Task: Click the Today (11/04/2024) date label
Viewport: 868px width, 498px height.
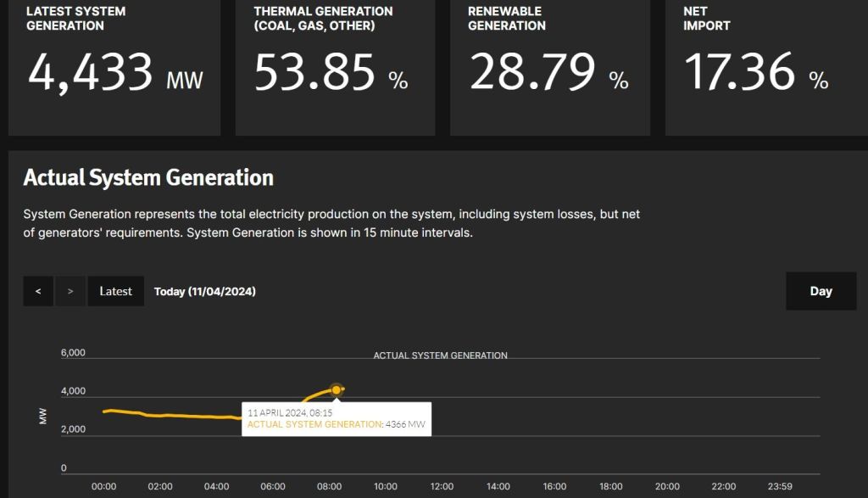Action: point(204,291)
